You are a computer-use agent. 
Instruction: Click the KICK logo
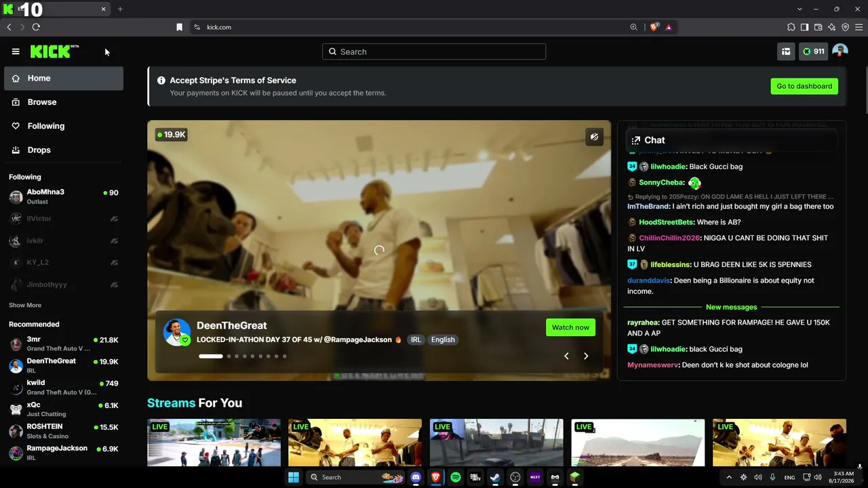(54, 52)
